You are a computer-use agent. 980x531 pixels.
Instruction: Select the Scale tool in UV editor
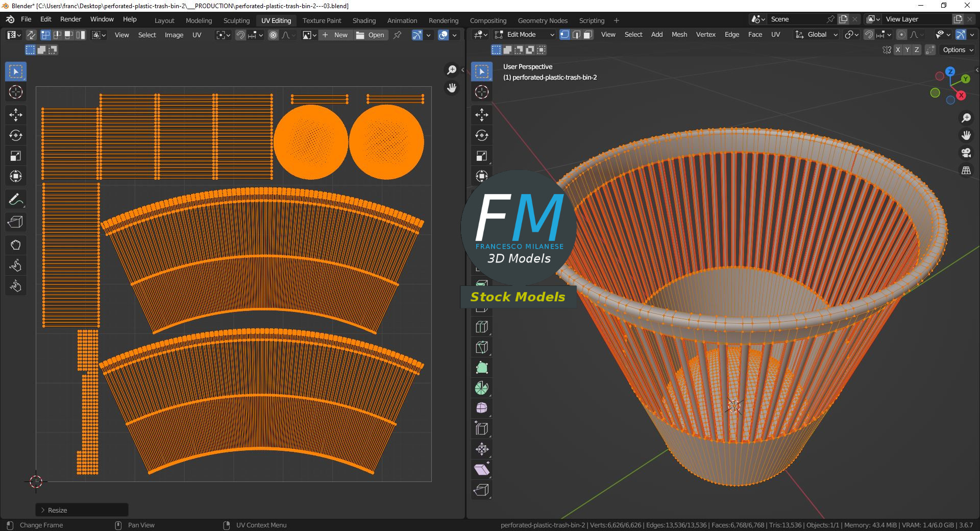pos(16,156)
